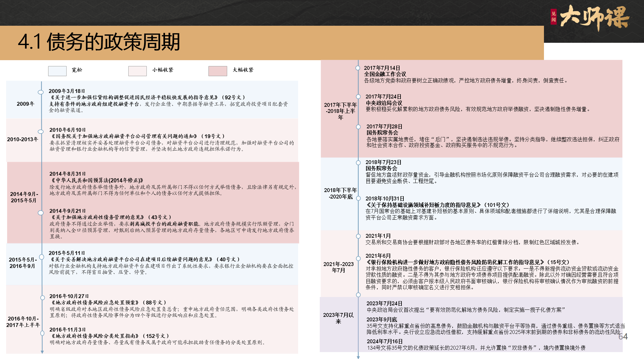The width and height of the screenshot is (644, 359).
Task: Select the timeline marker for 2021年1月
Action: click(358, 236)
